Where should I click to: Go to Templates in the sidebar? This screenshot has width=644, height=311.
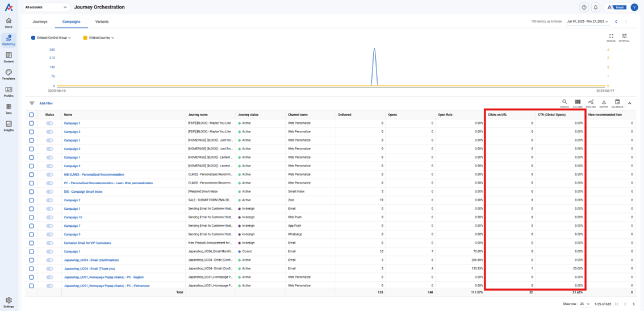point(9,74)
